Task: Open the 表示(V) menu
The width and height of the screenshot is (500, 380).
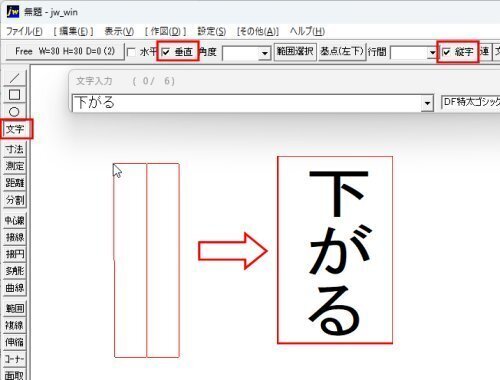Action: [119, 31]
